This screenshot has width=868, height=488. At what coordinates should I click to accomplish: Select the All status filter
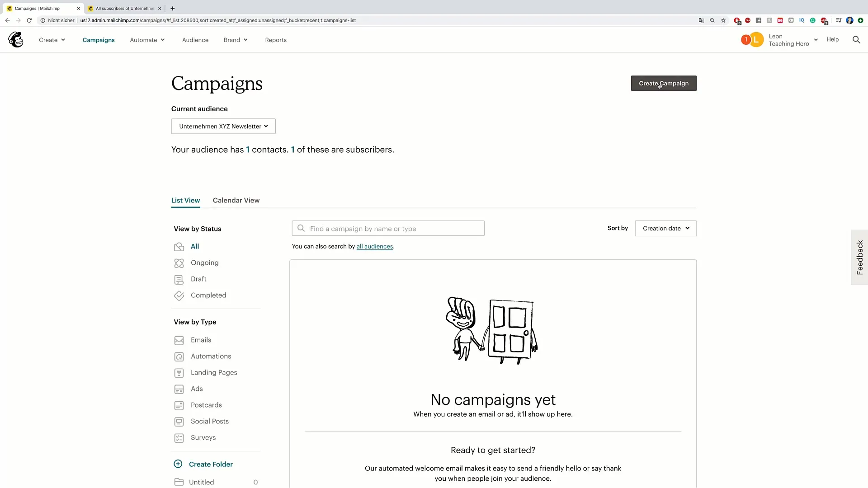[x=195, y=246]
